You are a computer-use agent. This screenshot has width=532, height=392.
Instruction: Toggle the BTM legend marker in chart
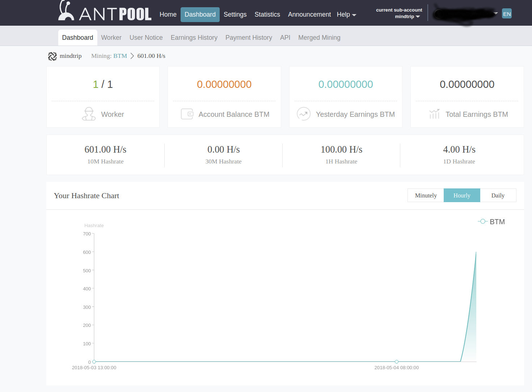coord(482,221)
